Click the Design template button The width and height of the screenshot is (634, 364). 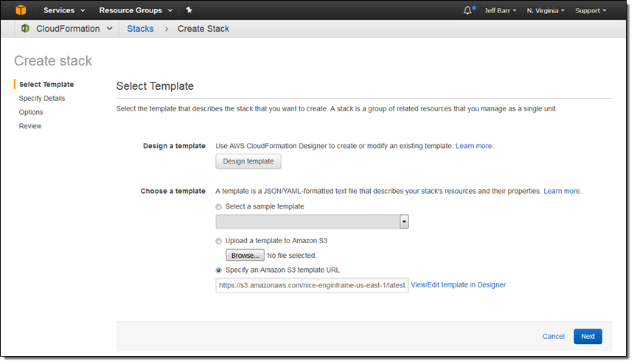tap(248, 161)
